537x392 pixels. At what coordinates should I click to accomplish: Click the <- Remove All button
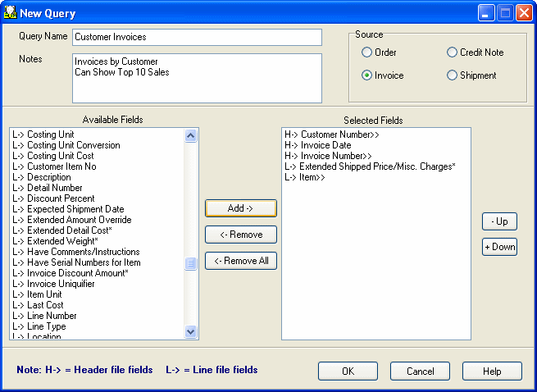click(240, 261)
